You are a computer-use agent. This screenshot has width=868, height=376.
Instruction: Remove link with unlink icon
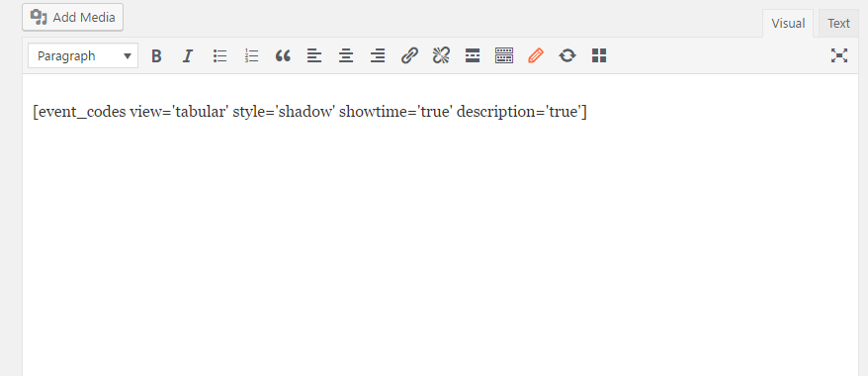pyautogui.click(x=441, y=56)
